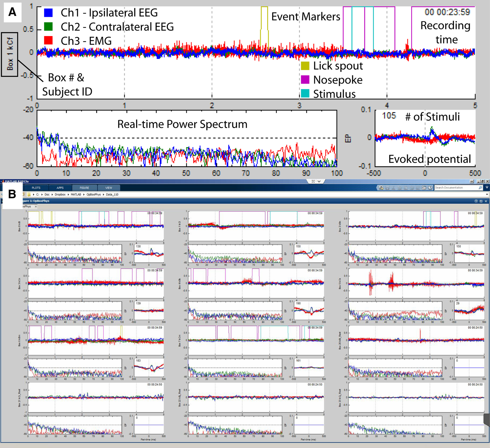The image size is (490, 448).
Task: Click the Redo arrow icon
Action: (x=418, y=188)
